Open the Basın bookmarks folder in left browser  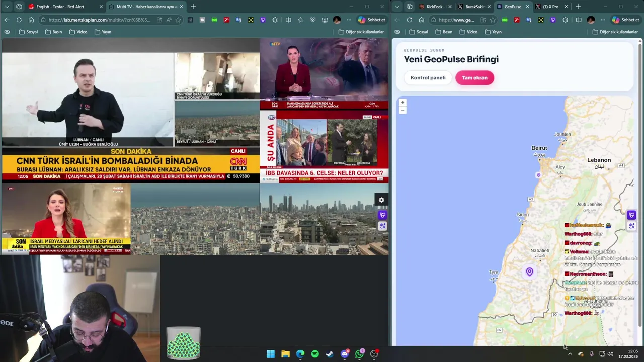tap(53, 32)
